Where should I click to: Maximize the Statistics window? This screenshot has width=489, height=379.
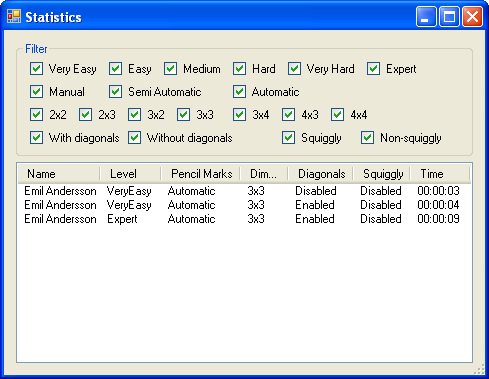pos(449,16)
